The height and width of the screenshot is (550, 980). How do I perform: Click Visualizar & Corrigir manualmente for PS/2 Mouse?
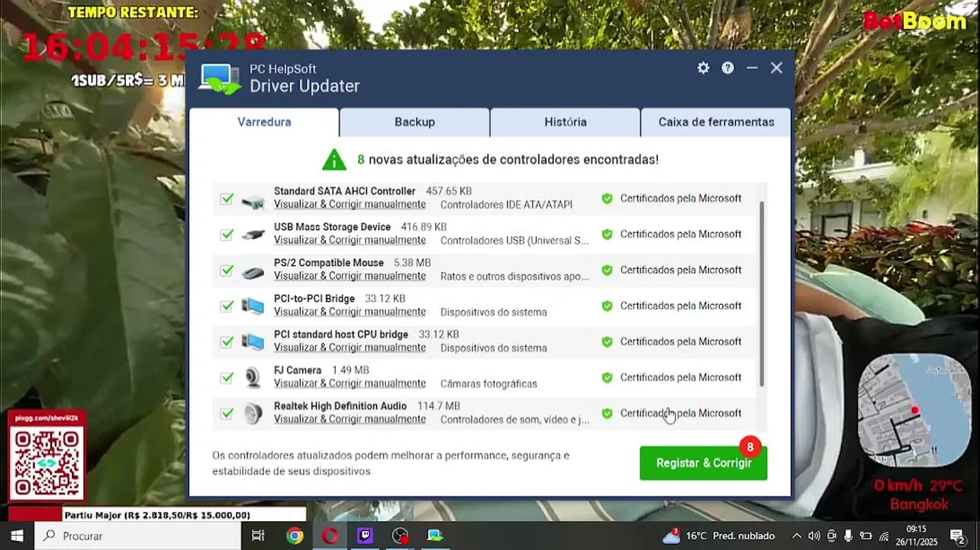tap(350, 277)
